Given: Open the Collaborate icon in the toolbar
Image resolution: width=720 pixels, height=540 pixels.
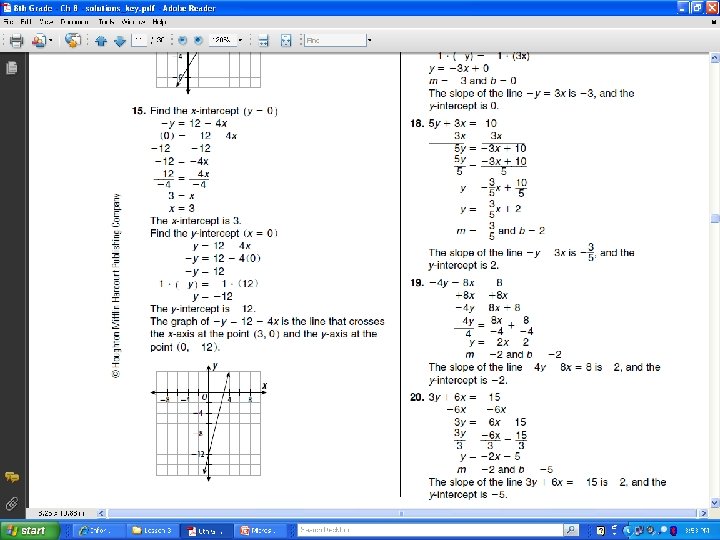Looking at the screenshot, I should [x=39, y=40].
